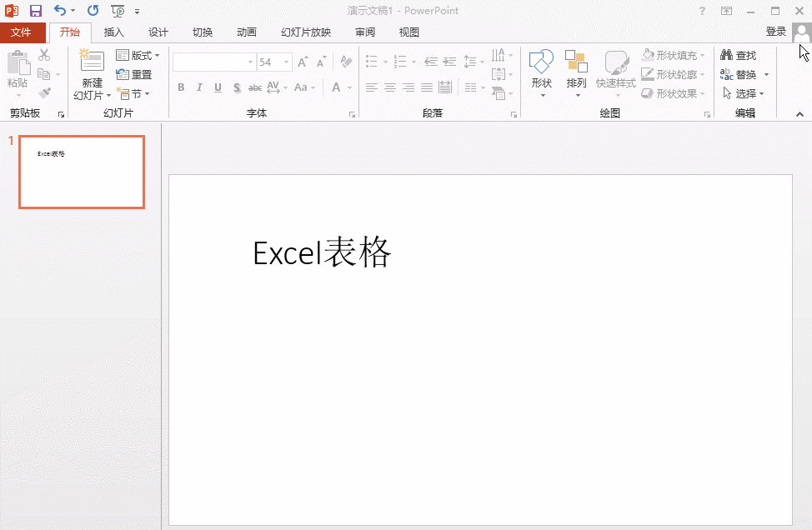Center text alignment
The height and width of the screenshot is (530, 812).
click(390, 87)
